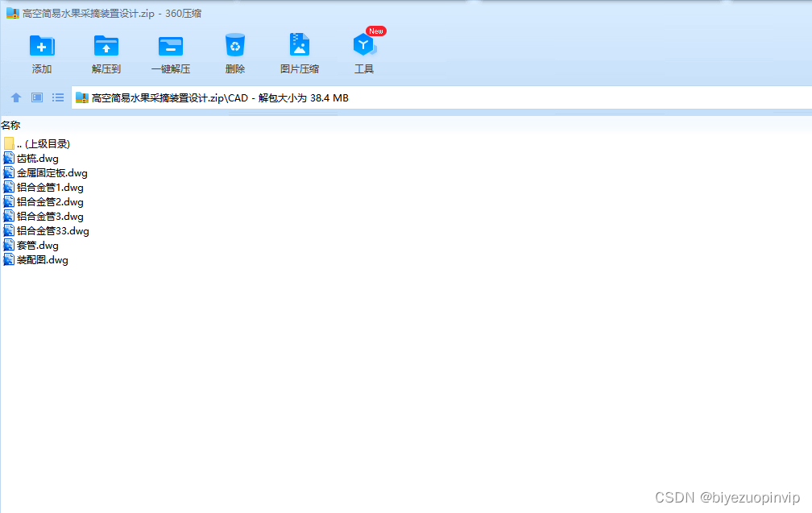812x513 pixels.
Task: Select the file 装配图.dwg
Action: [x=35, y=260]
